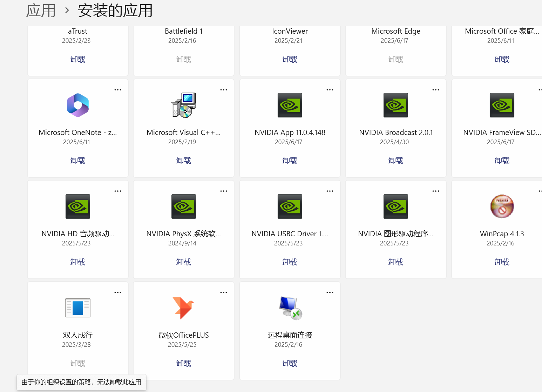The height and width of the screenshot is (392, 542).
Task: Go back to 应用 in breadcrumb
Action: coord(41,11)
